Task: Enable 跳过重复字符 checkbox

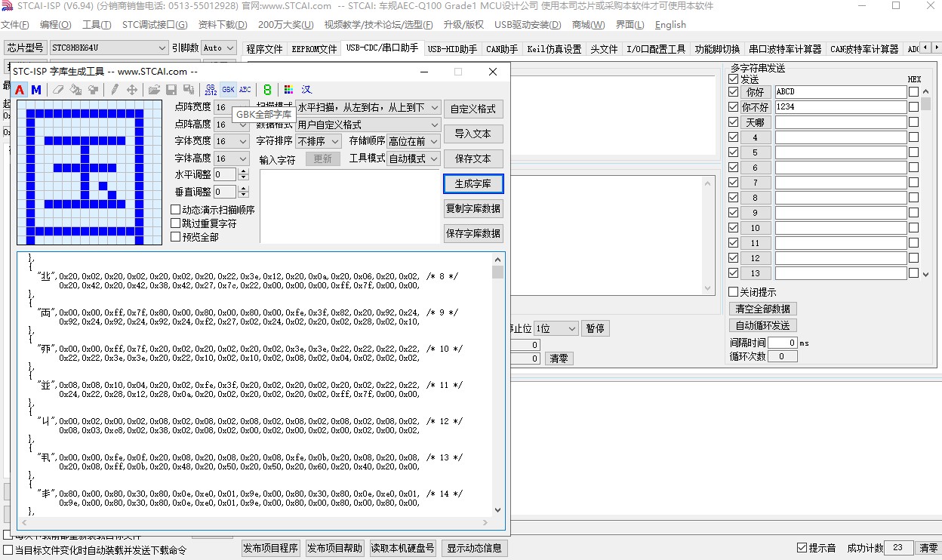Action: 176,223
